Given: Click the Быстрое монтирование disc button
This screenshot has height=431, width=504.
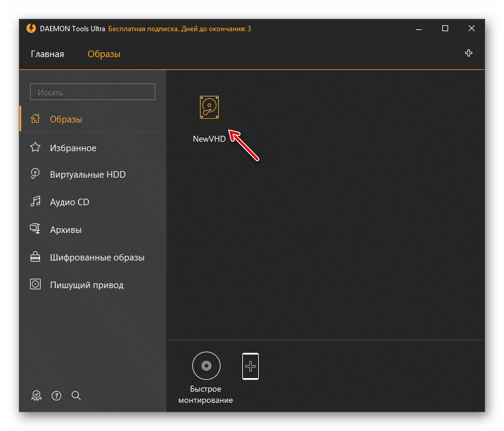Looking at the screenshot, I should 206,366.
